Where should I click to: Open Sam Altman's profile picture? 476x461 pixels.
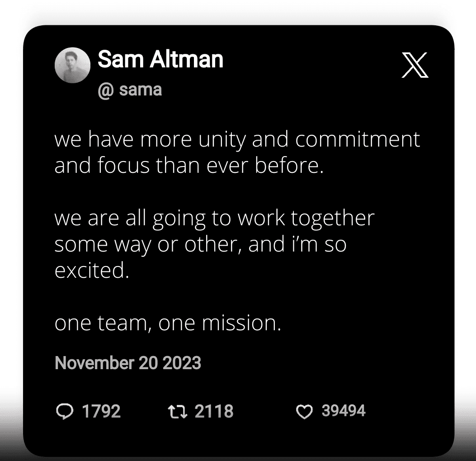(x=72, y=65)
